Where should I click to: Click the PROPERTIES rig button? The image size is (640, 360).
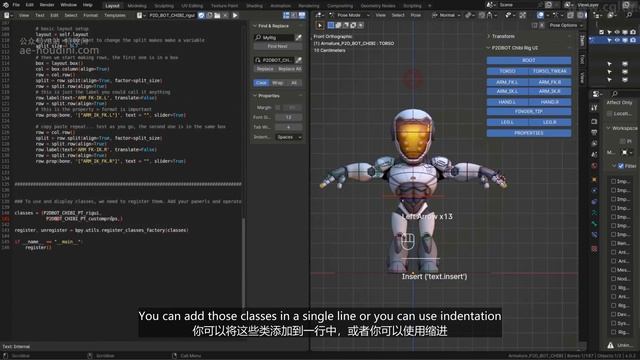(529, 133)
